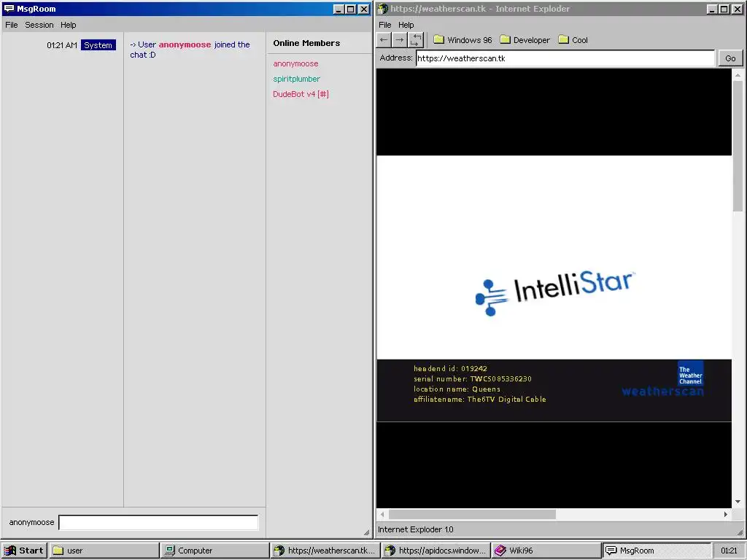747x560 pixels.
Task: Open the Start menu
Action: pos(24,551)
